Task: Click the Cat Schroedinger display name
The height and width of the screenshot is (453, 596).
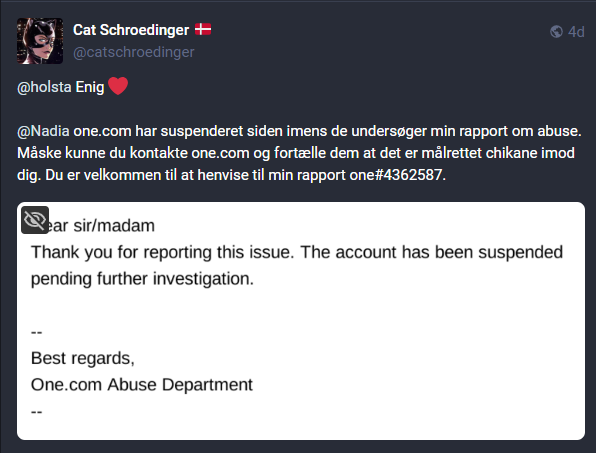Action: (x=131, y=30)
